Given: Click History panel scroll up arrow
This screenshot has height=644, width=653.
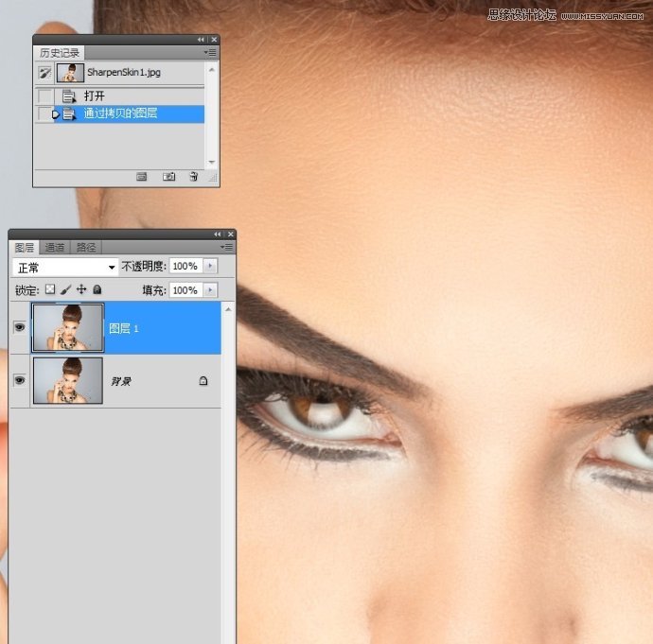Looking at the screenshot, I should (x=212, y=70).
